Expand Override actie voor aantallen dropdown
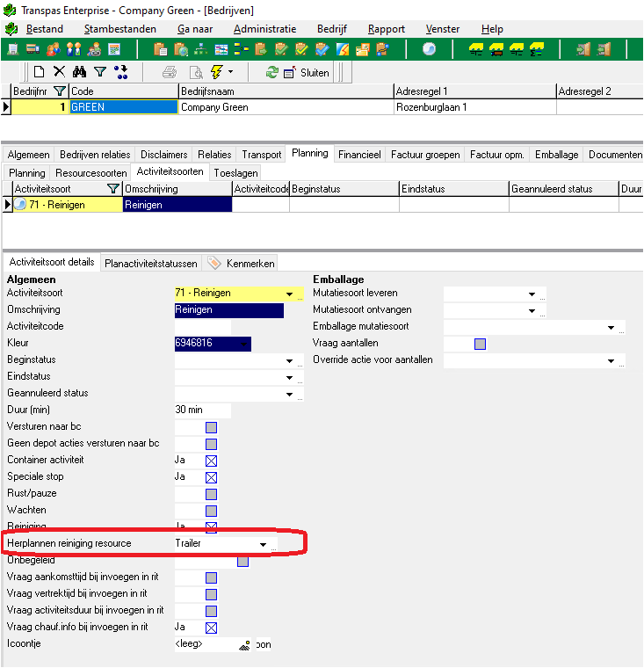The height and width of the screenshot is (668, 644). (x=611, y=361)
